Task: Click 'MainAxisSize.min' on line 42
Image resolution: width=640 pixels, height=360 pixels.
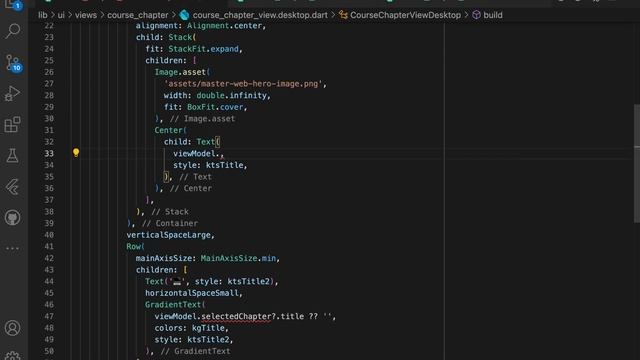Action: click(x=238, y=258)
